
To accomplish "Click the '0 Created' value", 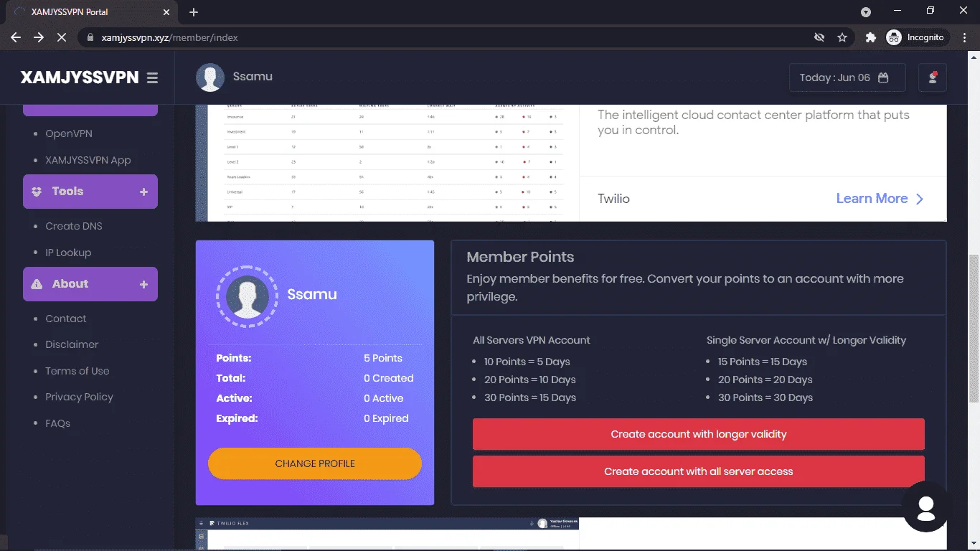I will tap(389, 378).
